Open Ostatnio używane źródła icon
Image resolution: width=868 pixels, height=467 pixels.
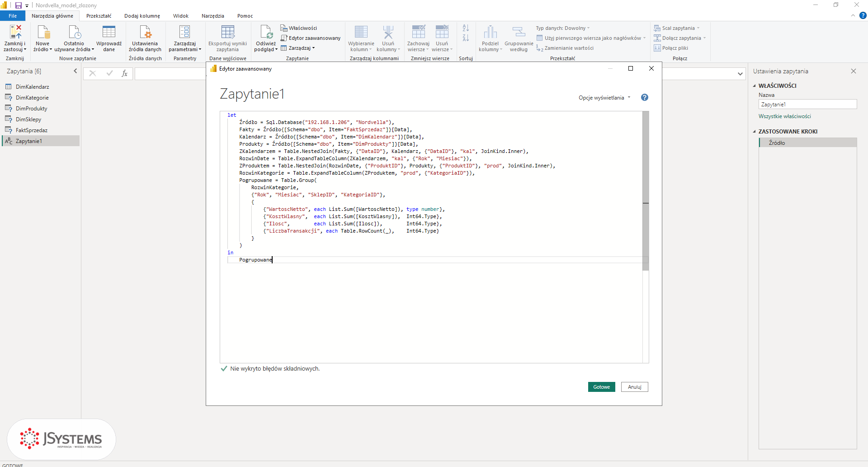point(74,32)
